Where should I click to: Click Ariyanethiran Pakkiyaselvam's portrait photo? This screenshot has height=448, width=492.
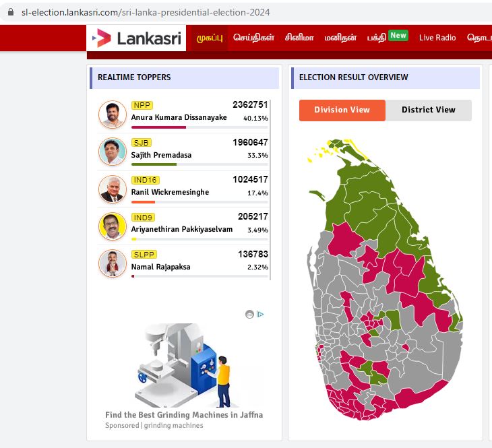click(x=113, y=226)
